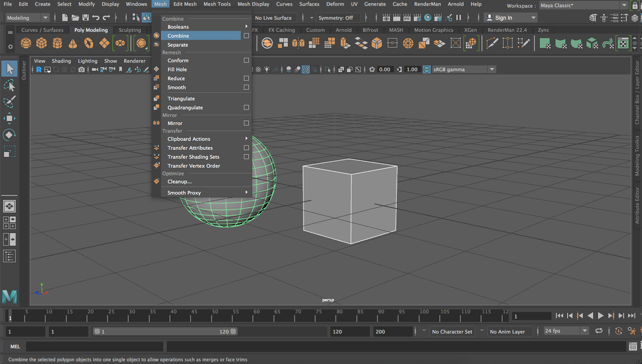Open Combine option box
The height and width of the screenshot is (364, 642).
tap(246, 36)
